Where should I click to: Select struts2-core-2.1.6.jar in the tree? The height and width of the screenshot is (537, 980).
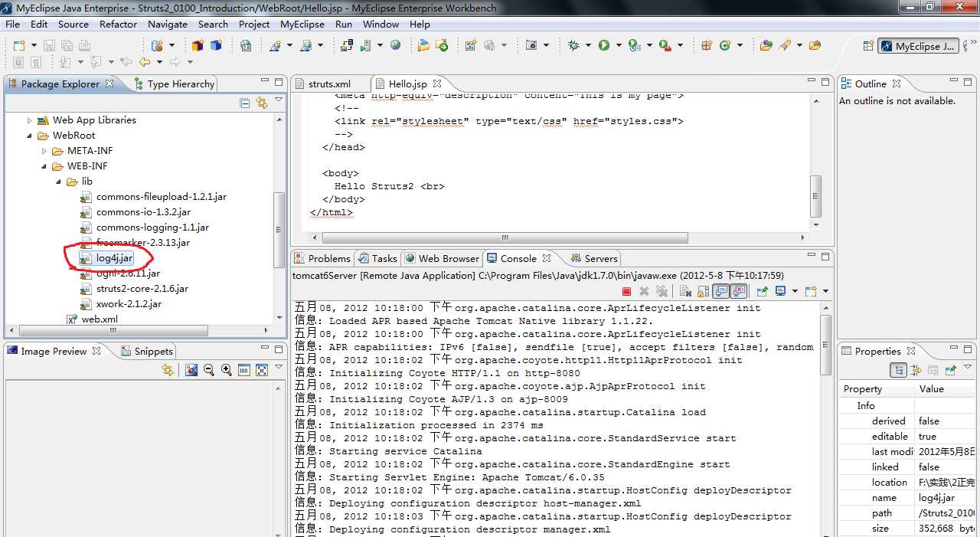pos(142,289)
